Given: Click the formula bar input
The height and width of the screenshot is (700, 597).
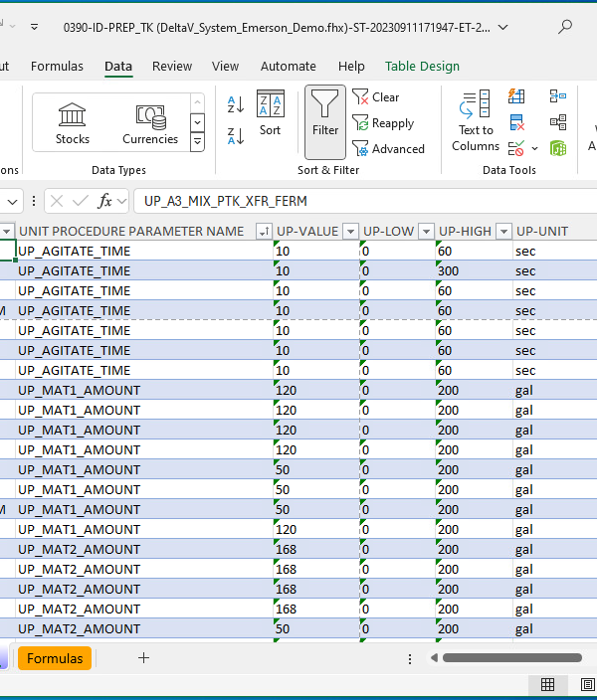Looking at the screenshot, I should pyautogui.click(x=366, y=201).
